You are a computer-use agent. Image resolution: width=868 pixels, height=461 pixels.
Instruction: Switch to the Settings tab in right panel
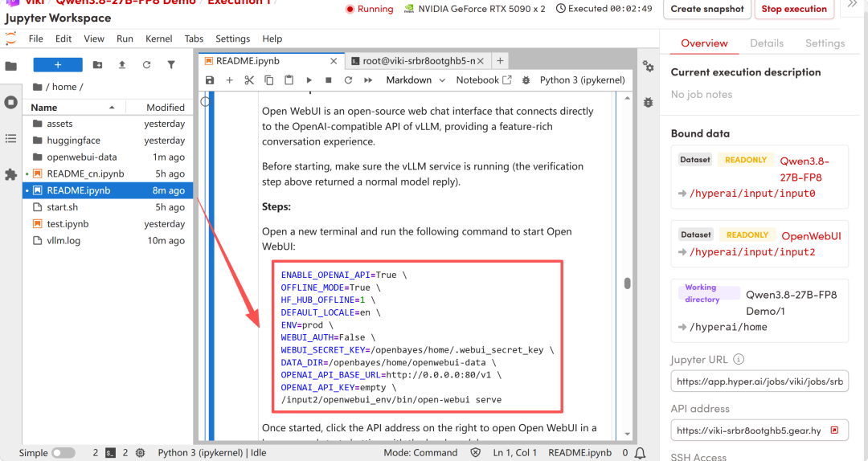click(825, 43)
